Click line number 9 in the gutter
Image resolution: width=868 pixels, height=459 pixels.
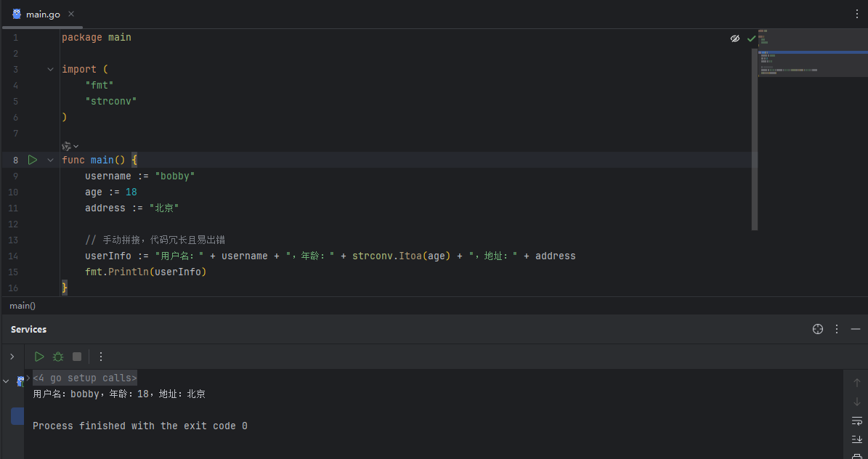pos(15,176)
